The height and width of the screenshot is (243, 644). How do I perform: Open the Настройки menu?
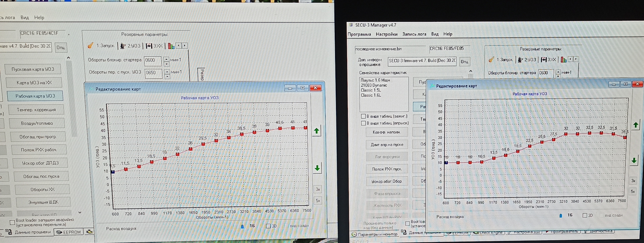pos(386,34)
